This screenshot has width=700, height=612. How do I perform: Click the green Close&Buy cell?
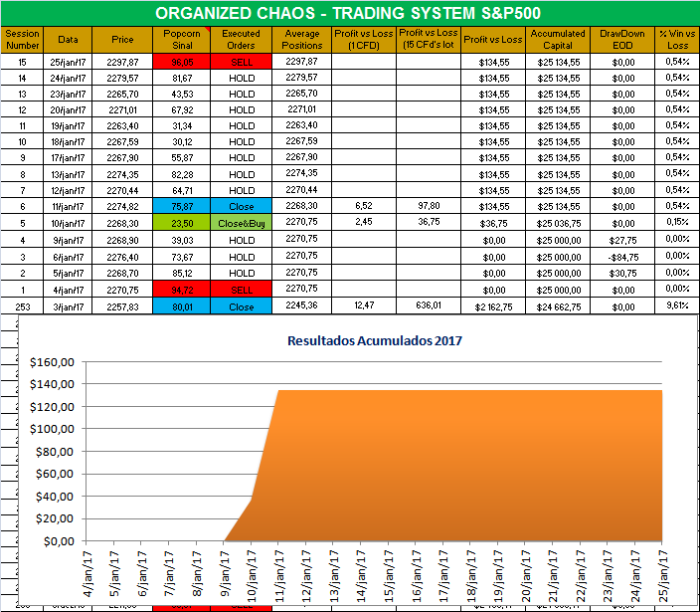[241, 223]
